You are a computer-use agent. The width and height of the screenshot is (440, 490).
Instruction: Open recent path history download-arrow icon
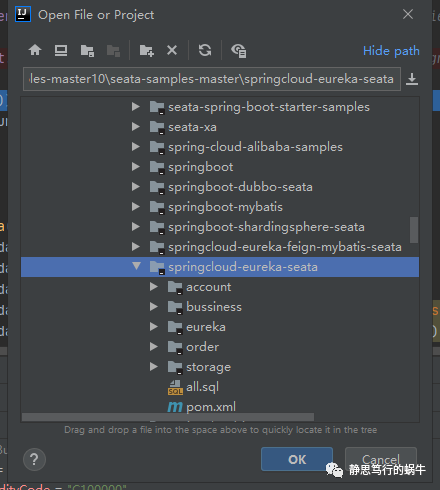click(x=412, y=79)
